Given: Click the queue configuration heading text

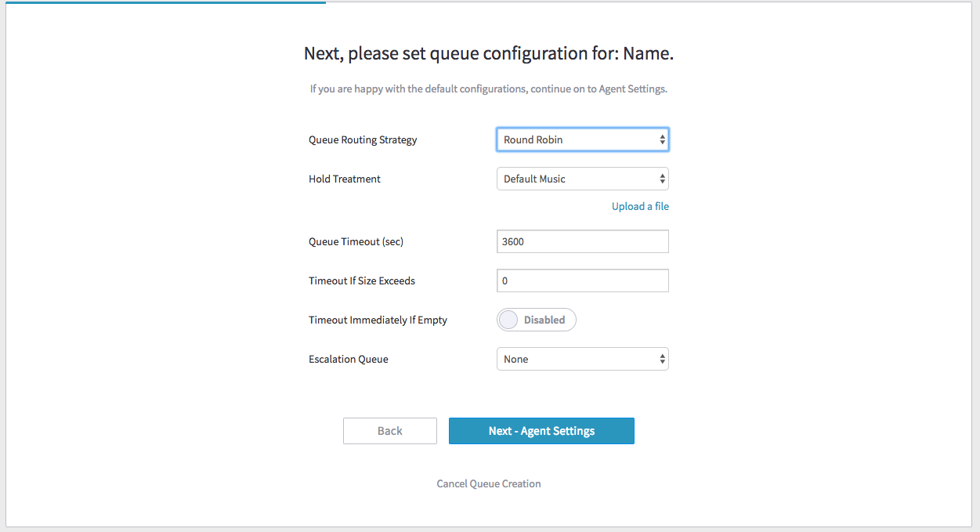Looking at the screenshot, I should 489,54.
